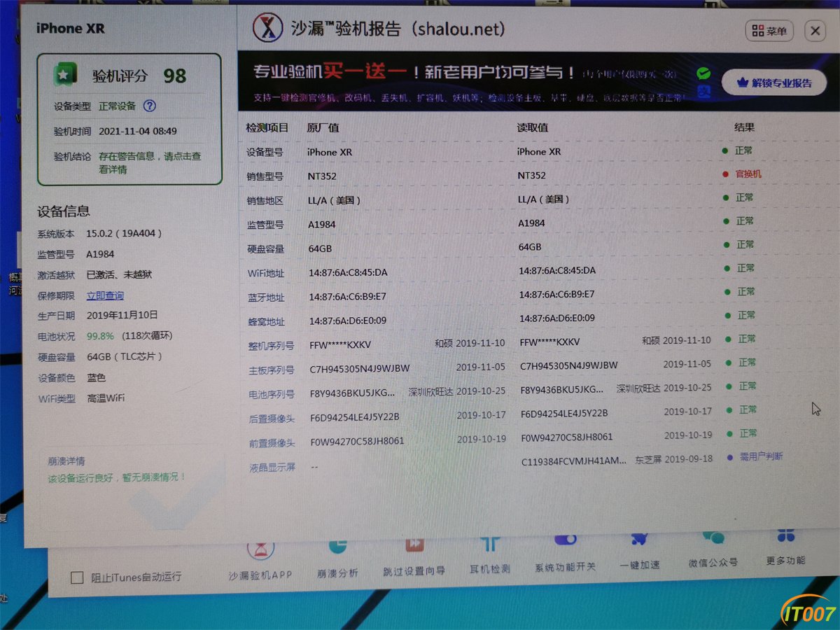
Task: Click device color value 蓝色
Action: 97,377
